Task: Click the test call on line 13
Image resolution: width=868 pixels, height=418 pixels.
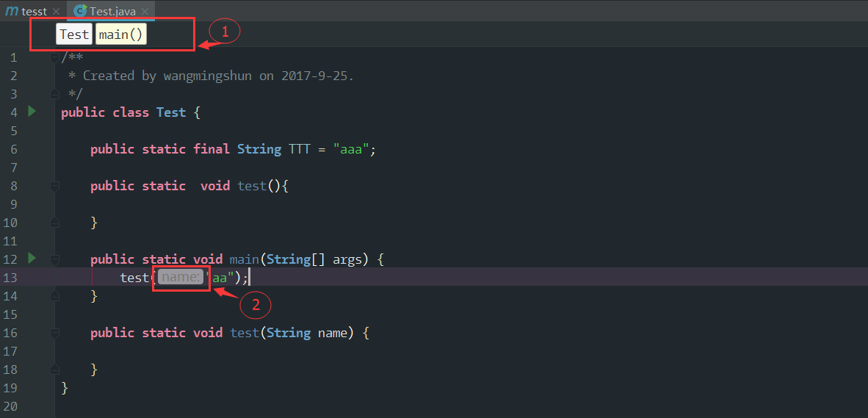Action: pyautogui.click(x=134, y=278)
